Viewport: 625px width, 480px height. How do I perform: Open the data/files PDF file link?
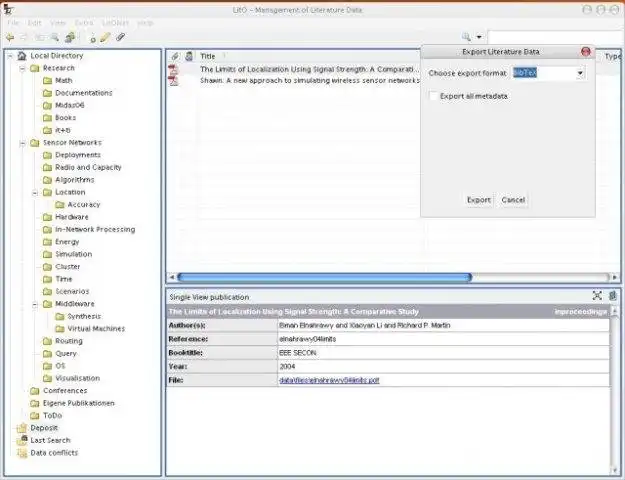pyautogui.click(x=329, y=380)
